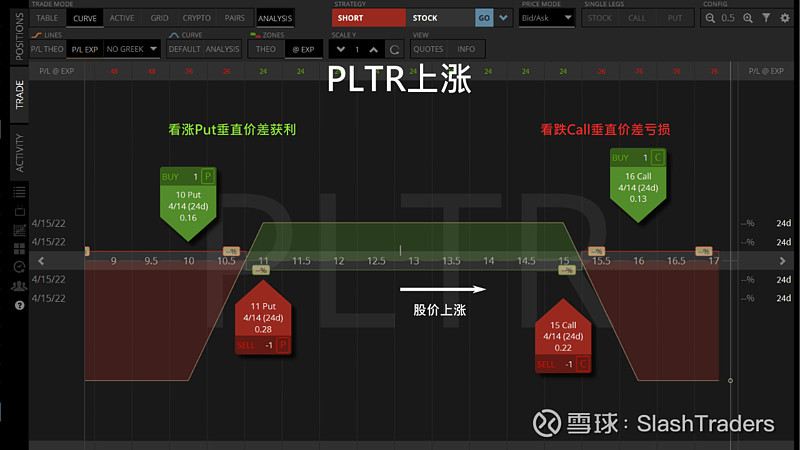Expand the strategy dropdown arrow

504,18
